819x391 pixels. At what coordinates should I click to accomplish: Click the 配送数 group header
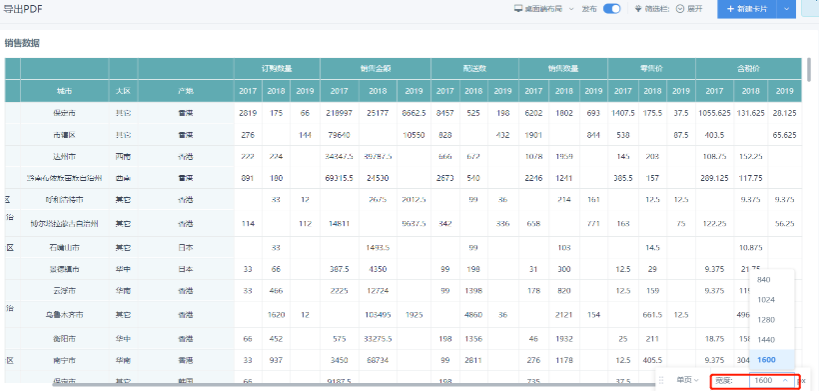[475, 68]
